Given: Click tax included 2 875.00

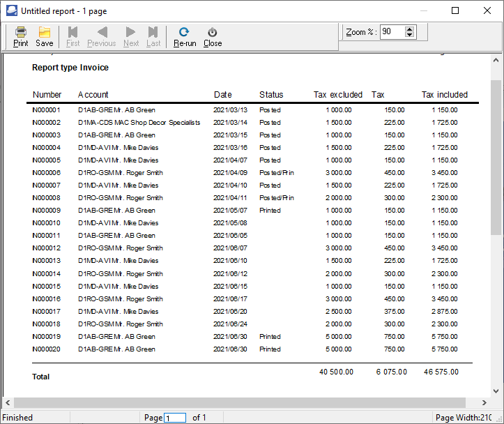Looking at the screenshot, I should [445, 312].
